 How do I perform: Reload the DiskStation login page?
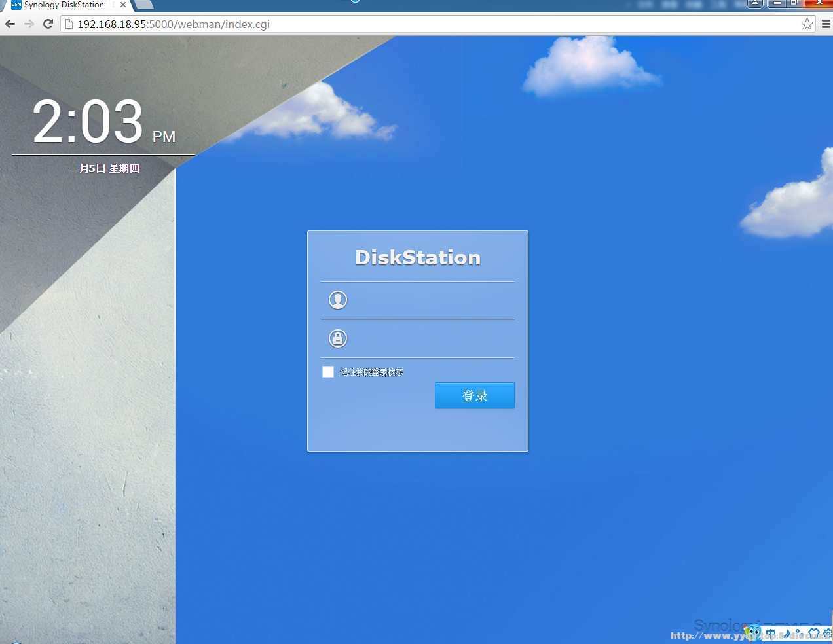coord(48,24)
